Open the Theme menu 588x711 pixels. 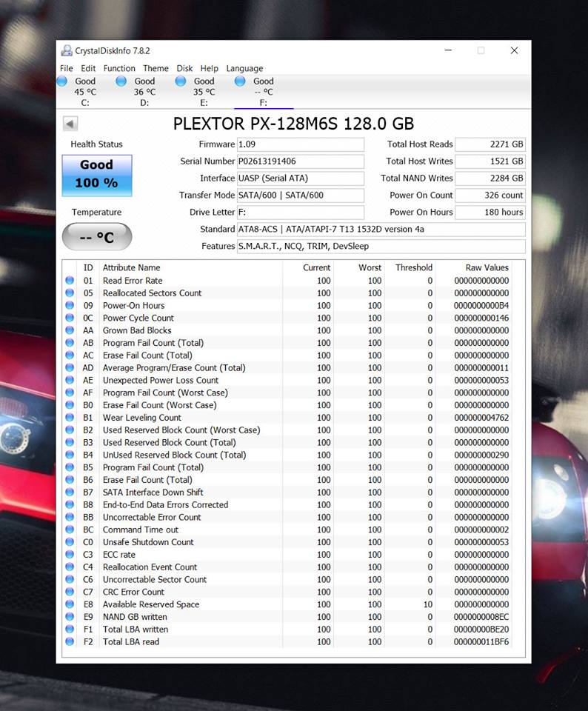coord(156,68)
